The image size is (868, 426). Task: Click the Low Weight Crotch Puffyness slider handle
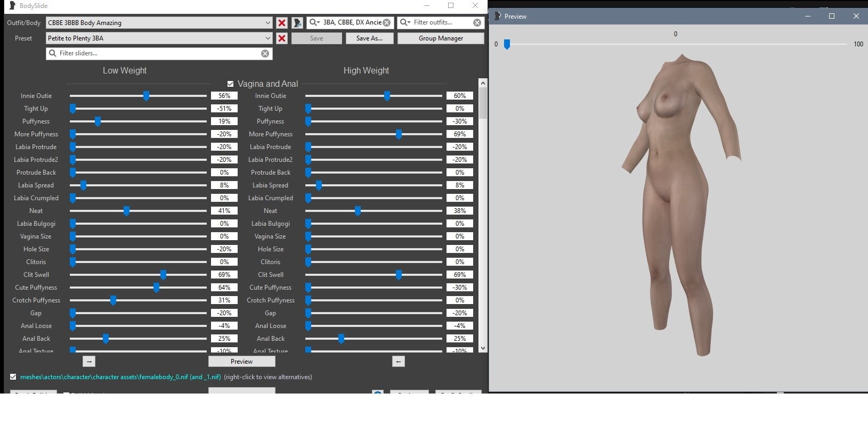pyautogui.click(x=113, y=300)
